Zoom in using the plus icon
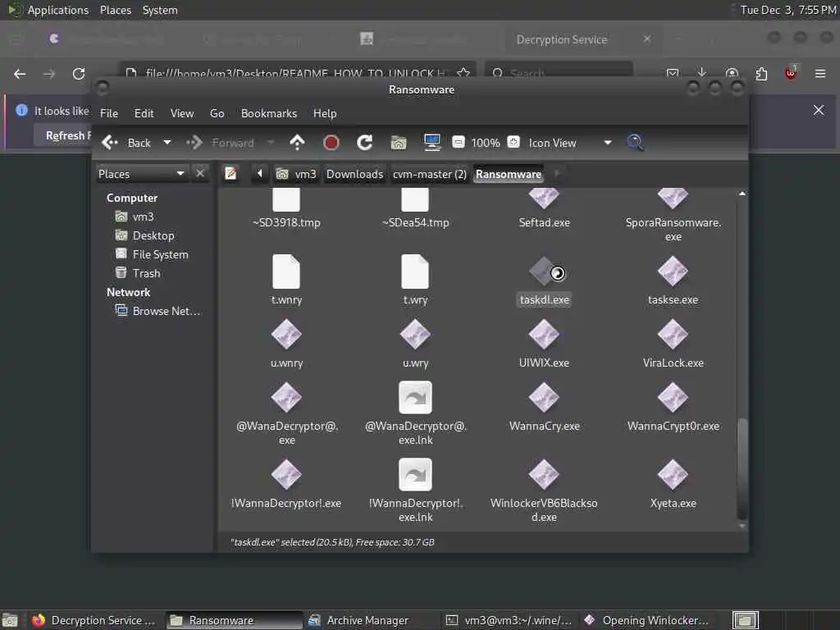Image resolution: width=840 pixels, height=630 pixels. click(514, 142)
